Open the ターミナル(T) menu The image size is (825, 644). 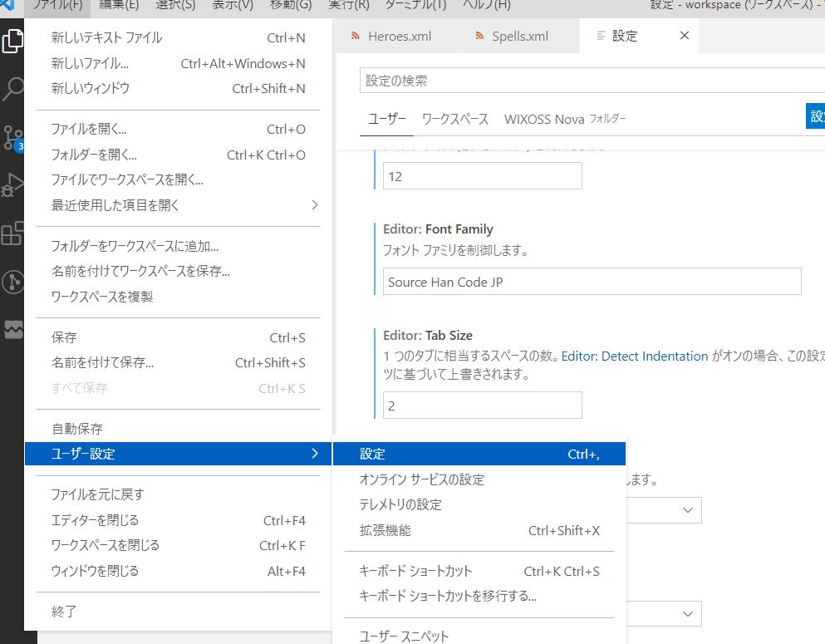tap(415, 5)
